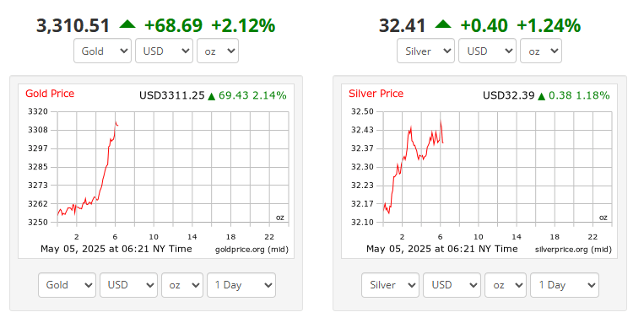Click the goldprice.org (mid) chart label

pyautogui.click(x=252, y=249)
